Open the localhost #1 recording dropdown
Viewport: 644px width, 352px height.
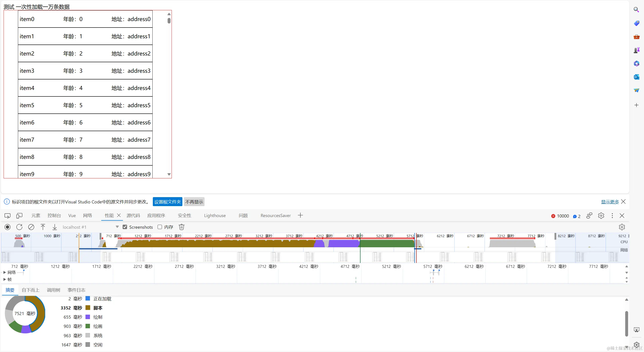(x=117, y=227)
